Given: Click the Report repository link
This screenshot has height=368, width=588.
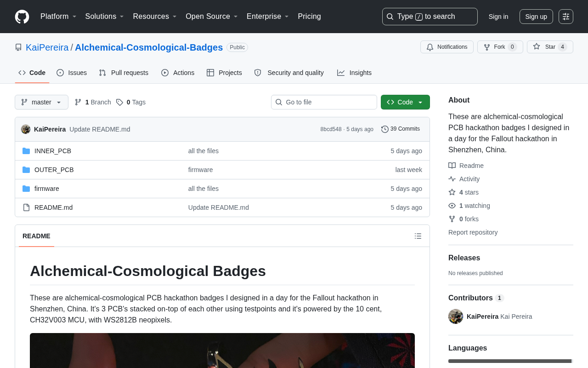Looking at the screenshot, I should click(x=473, y=232).
